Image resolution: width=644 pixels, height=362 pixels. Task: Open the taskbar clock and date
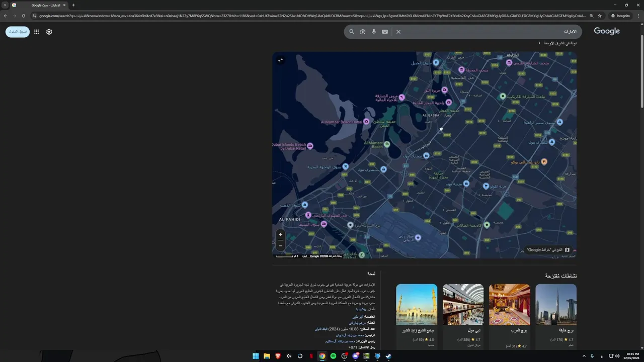(632, 356)
